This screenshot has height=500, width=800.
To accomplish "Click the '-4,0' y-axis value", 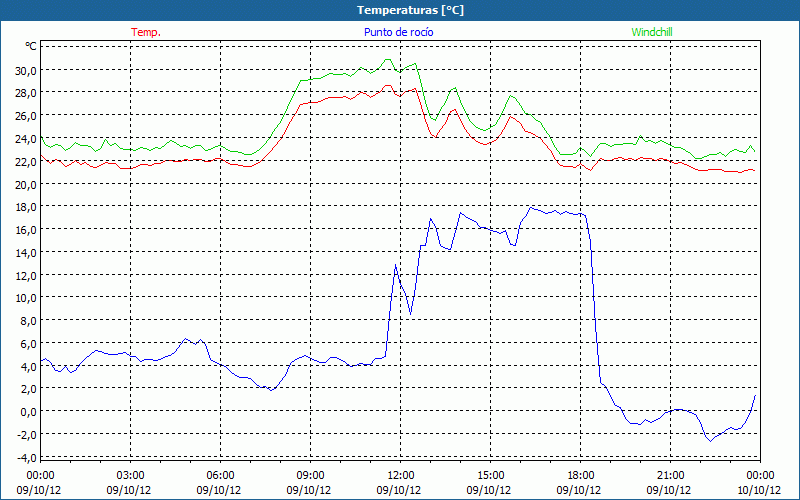I will [x=27, y=457].
